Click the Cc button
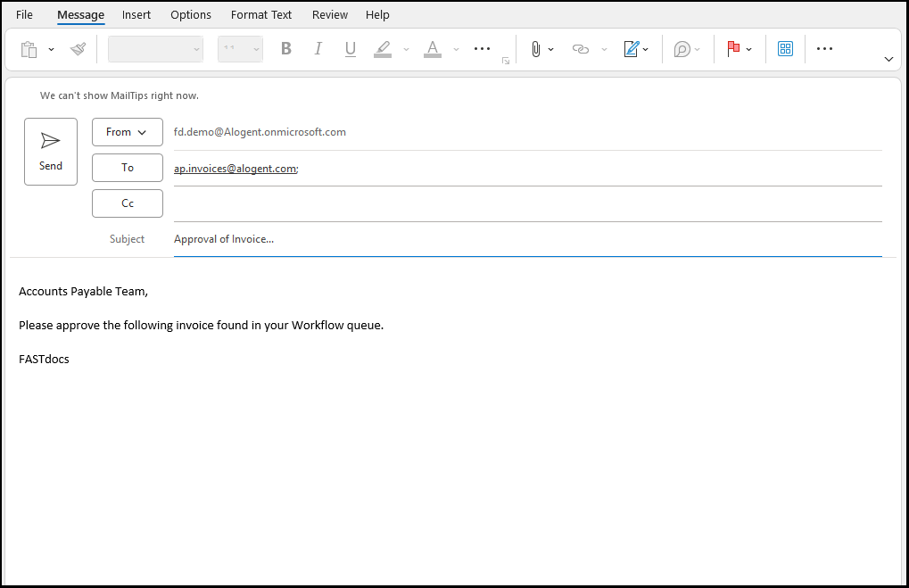Image resolution: width=909 pixels, height=588 pixels. [127, 203]
